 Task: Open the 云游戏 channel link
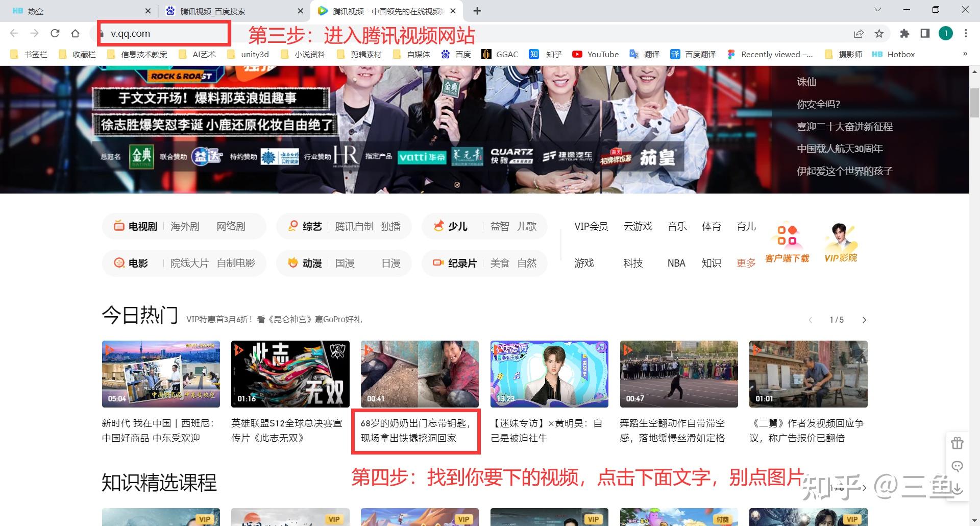pos(638,226)
